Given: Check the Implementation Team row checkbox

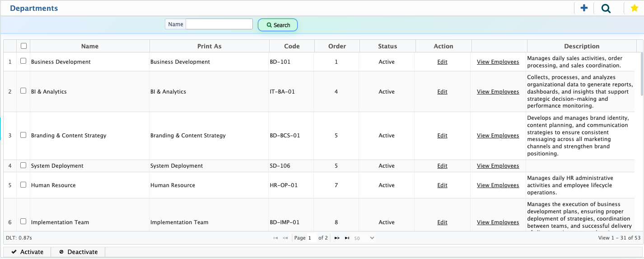Looking at the screenshot, I should click(x=23, y=221).
